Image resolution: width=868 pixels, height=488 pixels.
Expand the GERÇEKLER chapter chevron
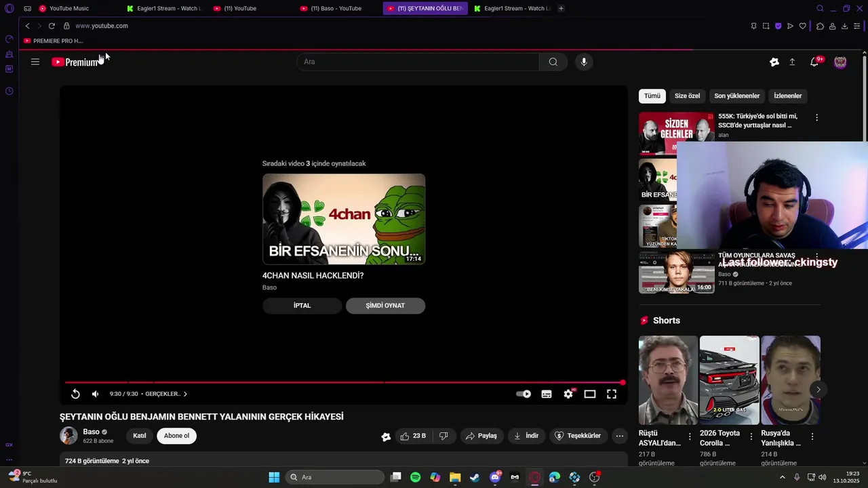click(x=185, y=394)
